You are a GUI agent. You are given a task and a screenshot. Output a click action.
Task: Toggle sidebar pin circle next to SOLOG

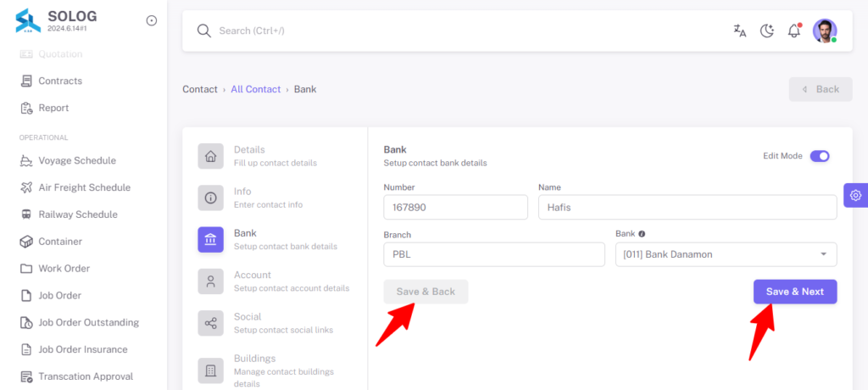coord(151,20)
